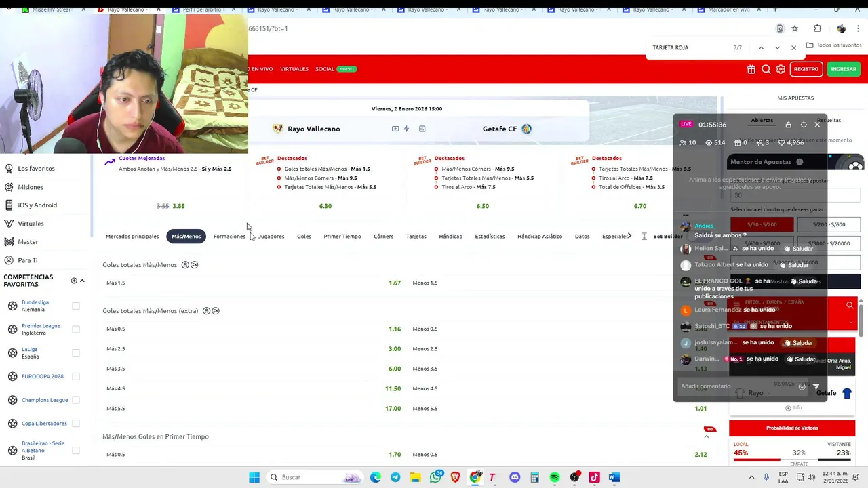Viewport: 868px width, 488px height.
Task: Open the search magnifier in the red header
Action: 766,69
